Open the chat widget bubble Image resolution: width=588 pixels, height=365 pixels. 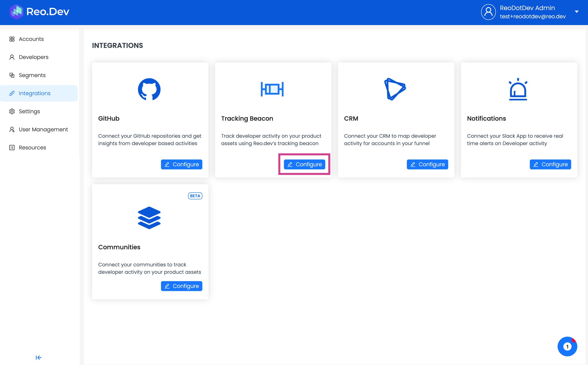(x=567, y=346)
